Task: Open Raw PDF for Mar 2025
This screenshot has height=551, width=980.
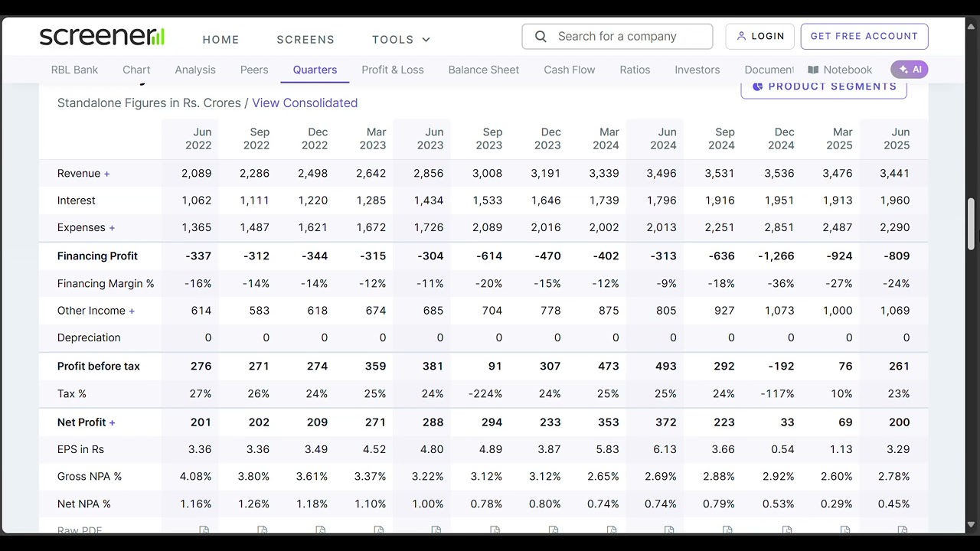Action: click(845, 530)
